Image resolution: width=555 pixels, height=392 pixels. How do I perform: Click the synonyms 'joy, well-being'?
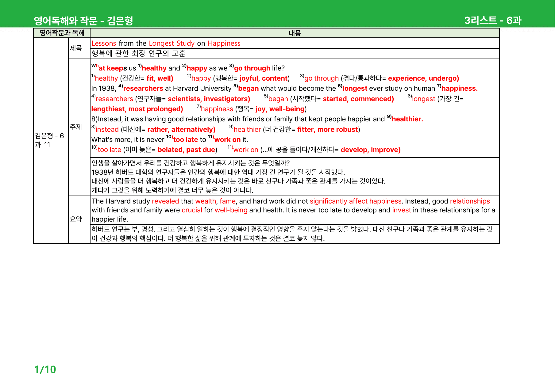click(280, 109)
